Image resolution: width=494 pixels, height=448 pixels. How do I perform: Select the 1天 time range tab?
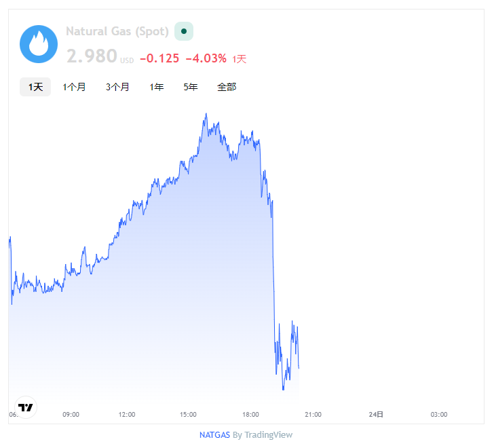(35, 87)
